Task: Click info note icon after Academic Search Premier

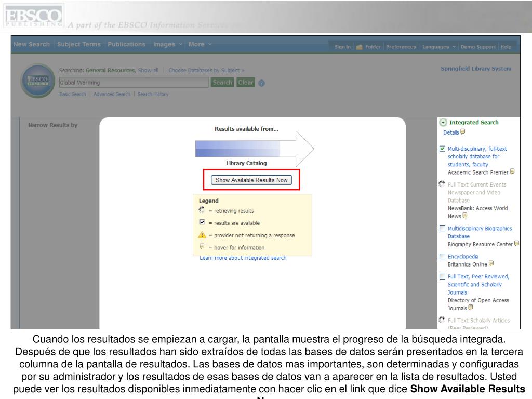Action: 512,171
